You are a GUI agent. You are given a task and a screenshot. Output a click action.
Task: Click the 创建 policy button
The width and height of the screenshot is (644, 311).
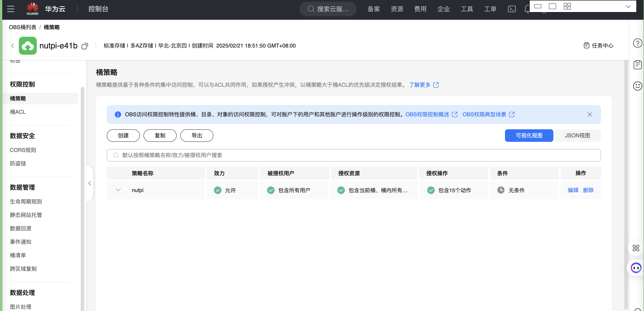pyautogui.click(x=123, y=135)
